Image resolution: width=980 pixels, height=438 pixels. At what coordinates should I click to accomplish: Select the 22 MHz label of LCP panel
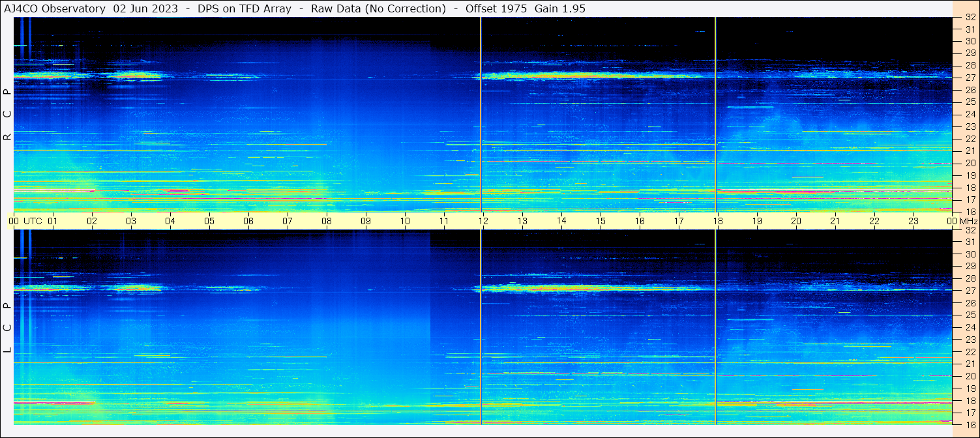click(970, 351)
